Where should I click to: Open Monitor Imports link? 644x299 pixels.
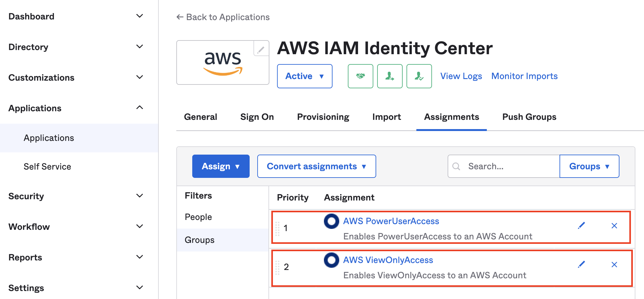point(524,76)
